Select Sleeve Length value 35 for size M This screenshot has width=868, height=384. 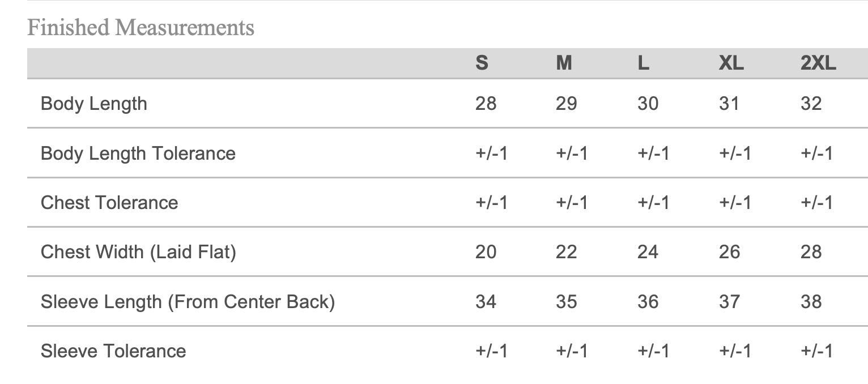[566, 301]
